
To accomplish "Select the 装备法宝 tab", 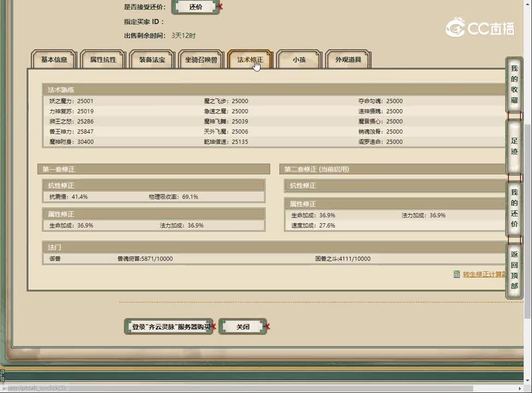I will point(152,60).
